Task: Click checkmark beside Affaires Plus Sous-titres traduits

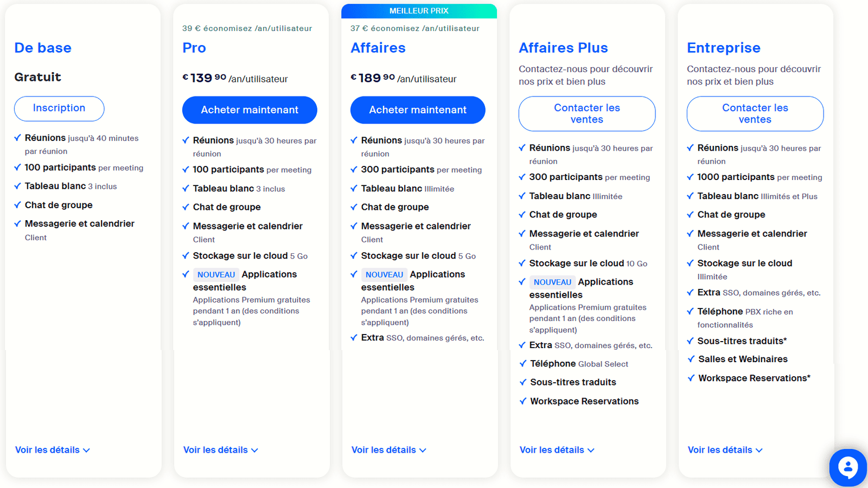Action: click(x=523, y=382)
